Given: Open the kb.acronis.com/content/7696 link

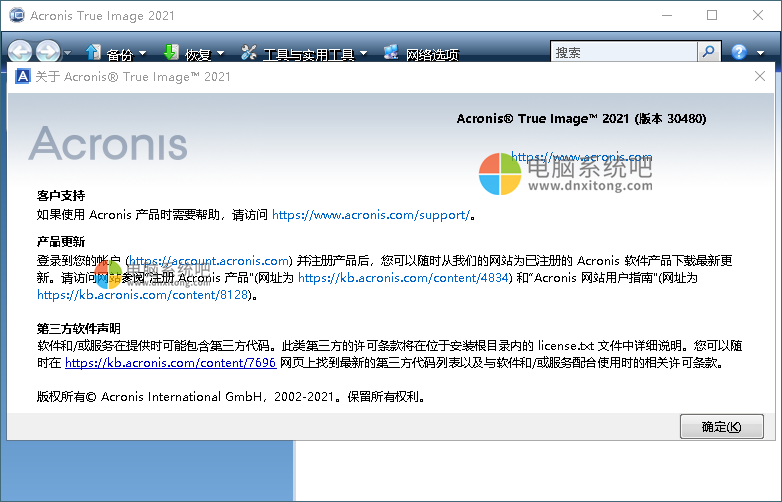Looking at the screenshot, I should click(x=171, y=362).
